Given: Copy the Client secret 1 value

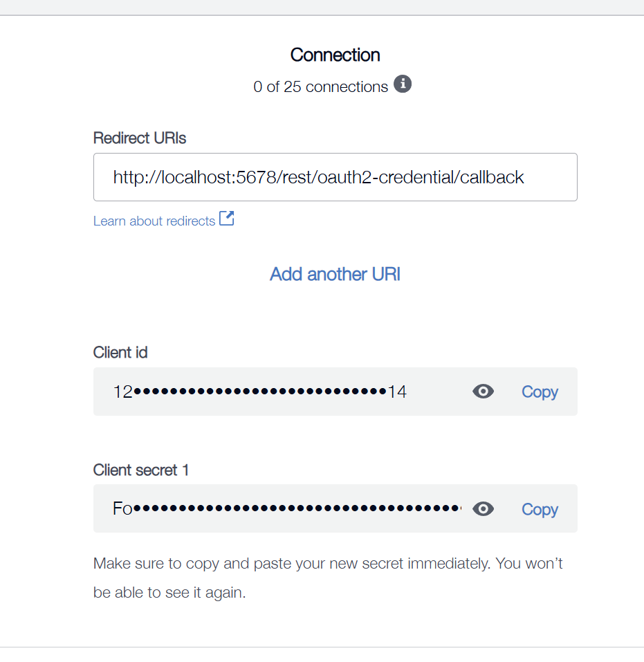Looking at the screenshot, I should (x=540, y=509).
